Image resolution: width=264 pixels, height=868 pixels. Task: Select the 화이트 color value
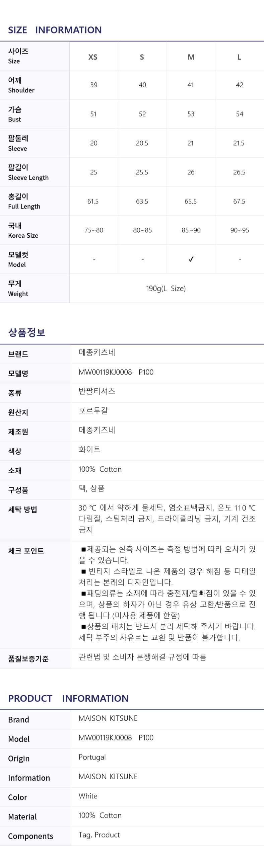point(89,450)
